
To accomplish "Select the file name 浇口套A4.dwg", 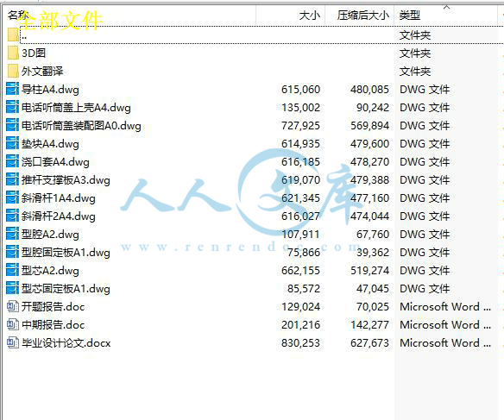I will coord(55,162).
